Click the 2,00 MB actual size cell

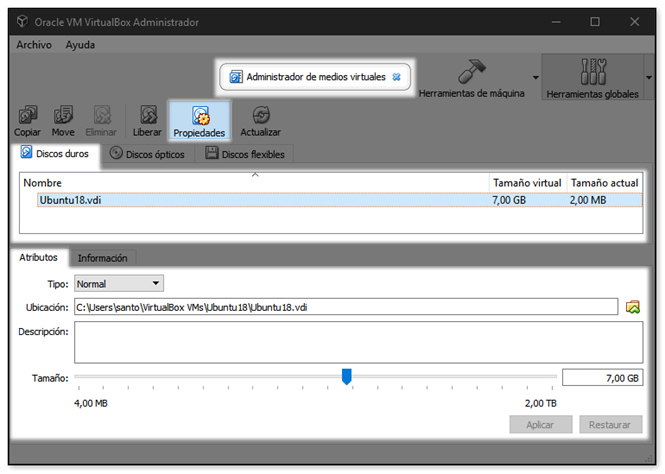click(588, 200)
